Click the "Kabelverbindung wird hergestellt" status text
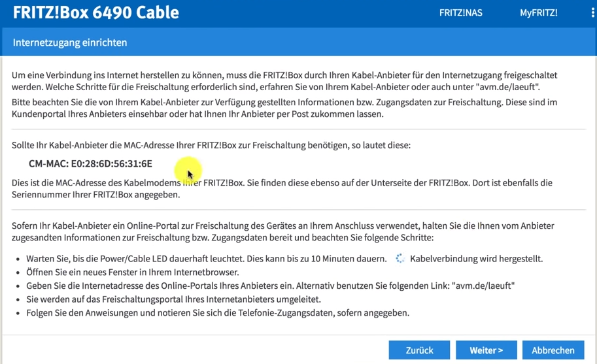 [476, 259]
